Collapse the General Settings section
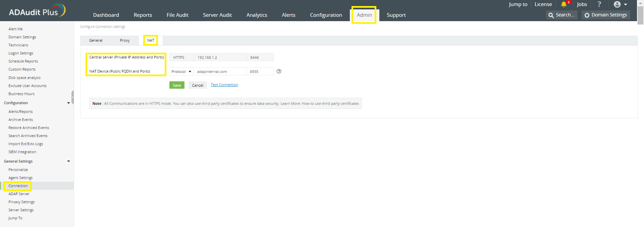 (x=68, y=162)
